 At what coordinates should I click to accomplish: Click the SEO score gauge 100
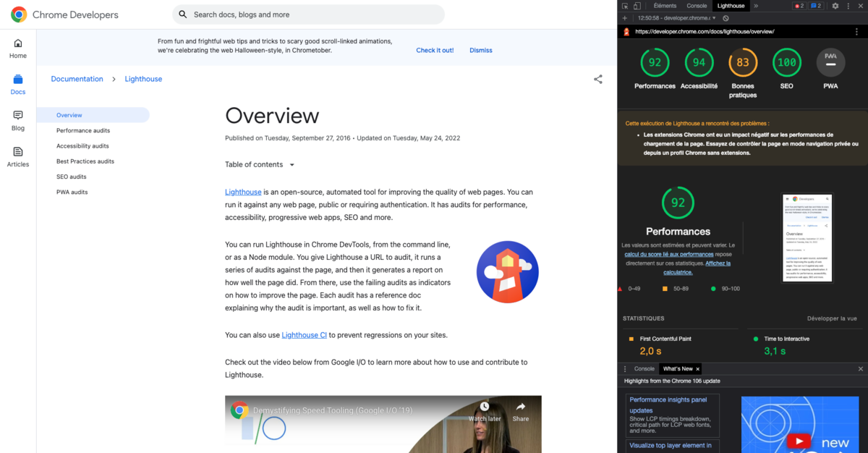786,62
